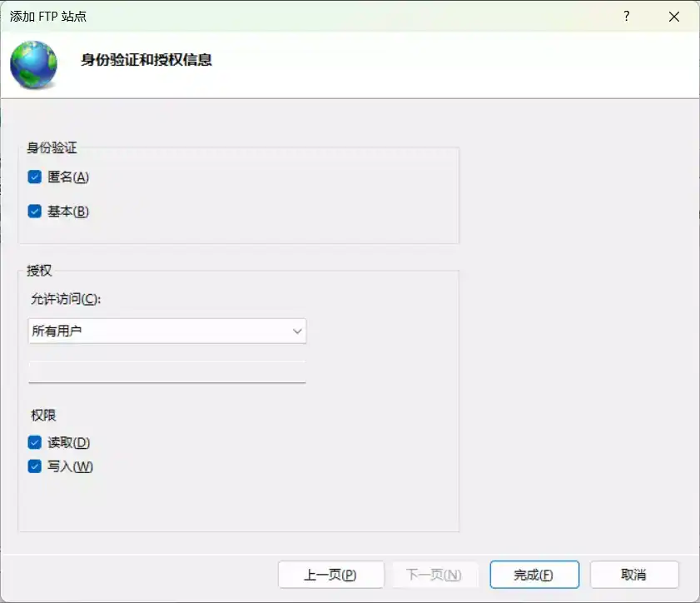Click the 基本(B) label text

[x=68, y=211]
